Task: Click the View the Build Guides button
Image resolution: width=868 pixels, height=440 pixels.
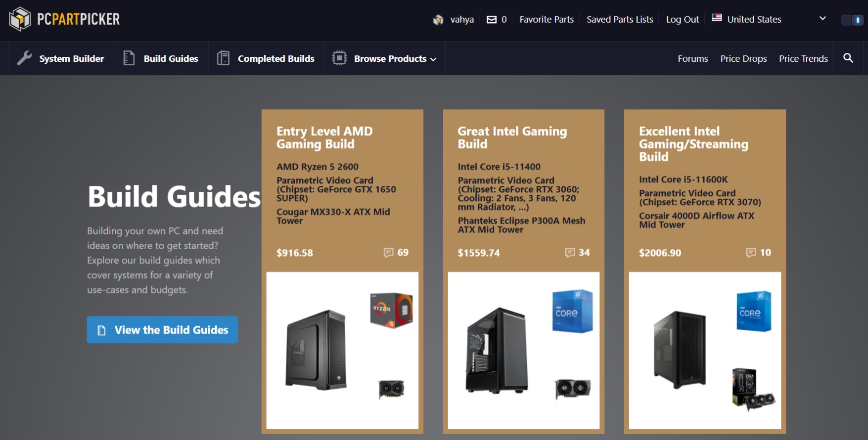Action: pos(162,330)
